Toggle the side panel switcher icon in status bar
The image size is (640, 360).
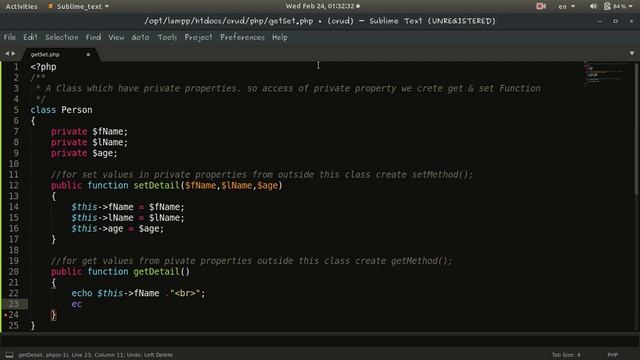tap(9, 355)
